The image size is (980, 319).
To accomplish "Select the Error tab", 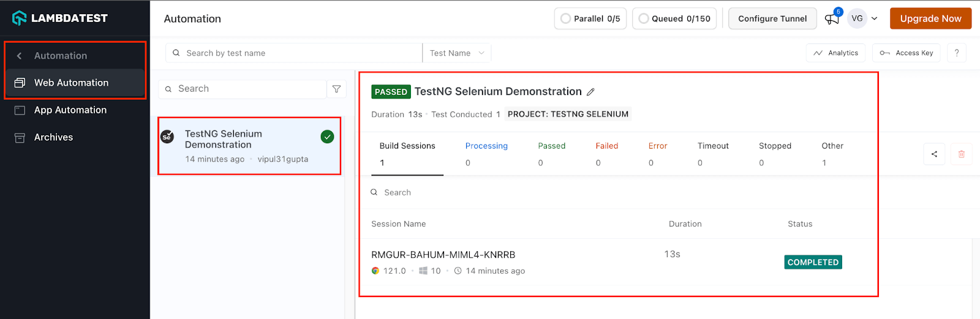I will (x=658, y=154).
